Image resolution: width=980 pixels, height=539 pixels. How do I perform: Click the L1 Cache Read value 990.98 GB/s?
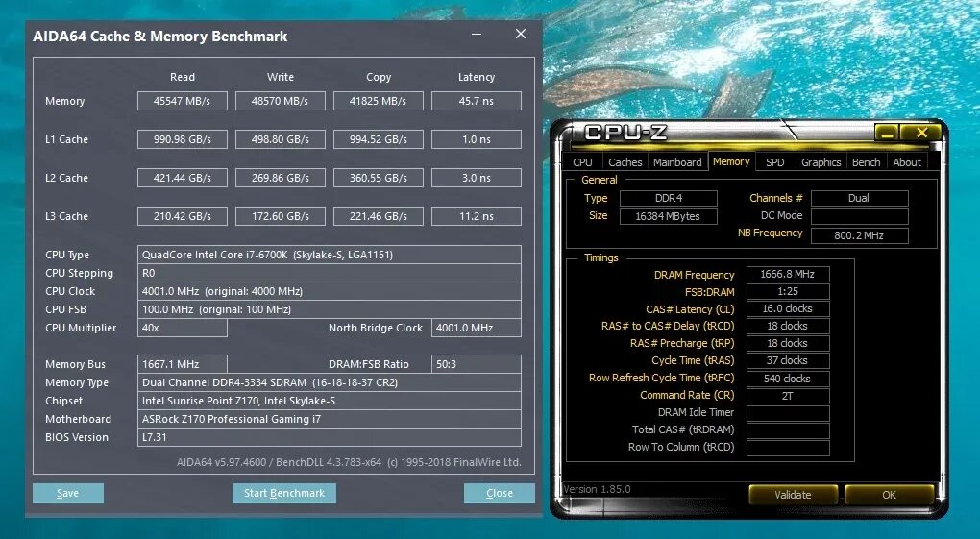(x=183, y=139)
